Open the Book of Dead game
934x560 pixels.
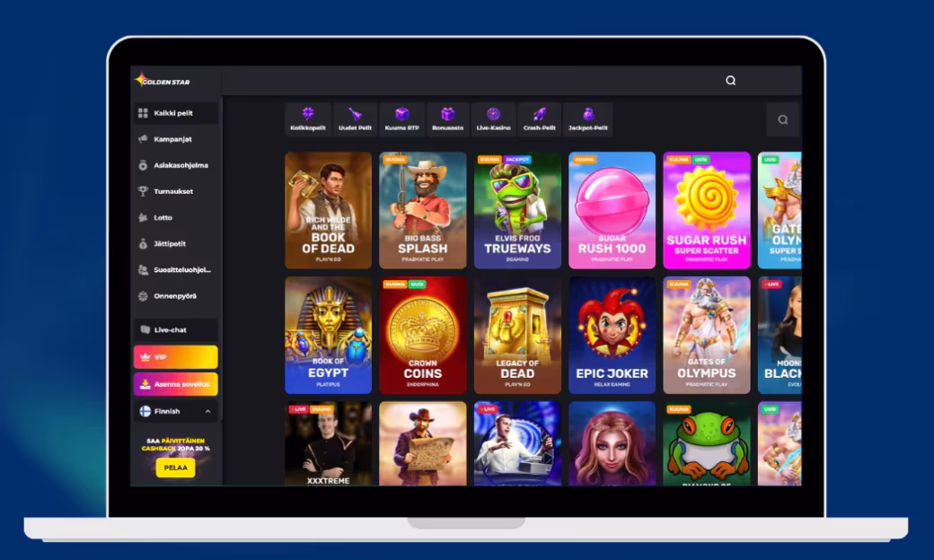click(x=328, y=210)
